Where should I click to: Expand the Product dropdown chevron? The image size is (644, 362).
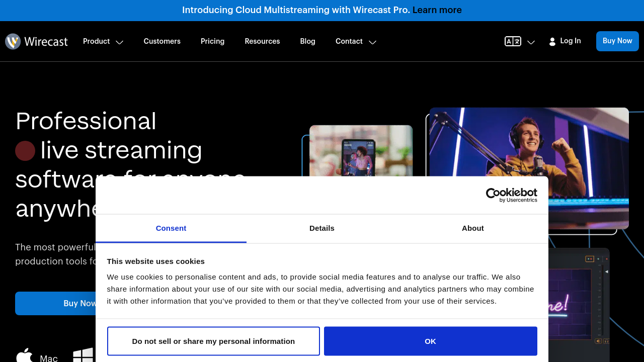click(x=120, y=42)
